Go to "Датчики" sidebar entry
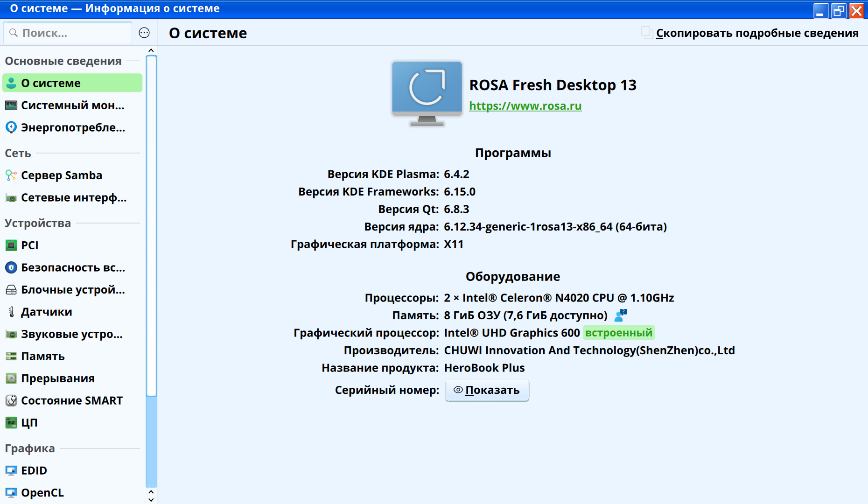 coord(72,312)
